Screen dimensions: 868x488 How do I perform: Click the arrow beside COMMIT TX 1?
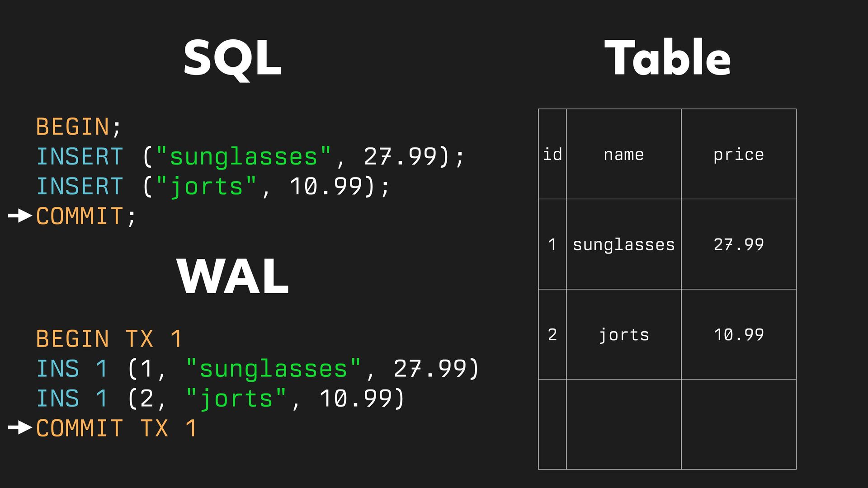[x=20, y=427]
